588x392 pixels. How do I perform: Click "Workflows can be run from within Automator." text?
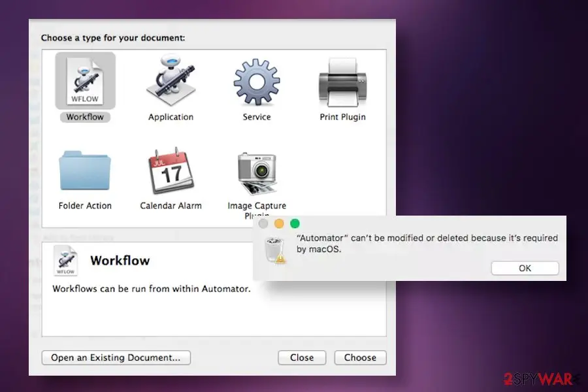pos(152,289)
